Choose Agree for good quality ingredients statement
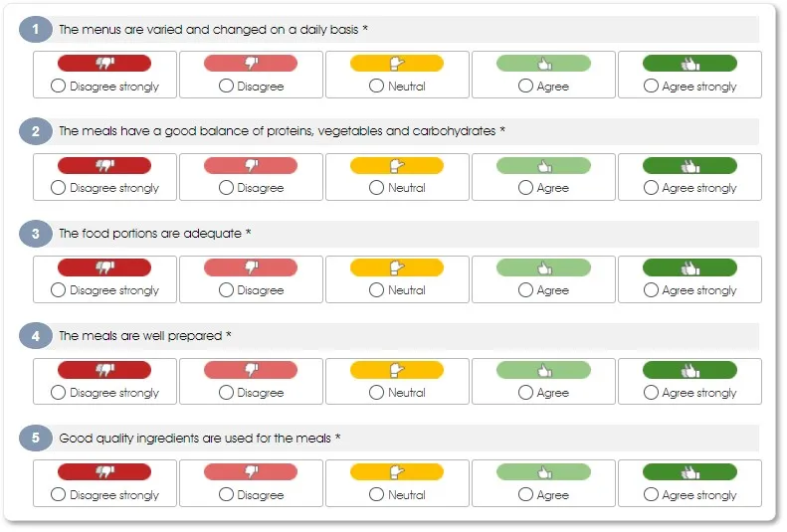The width and height of the screenshot is (787, 532). [525, 495]
